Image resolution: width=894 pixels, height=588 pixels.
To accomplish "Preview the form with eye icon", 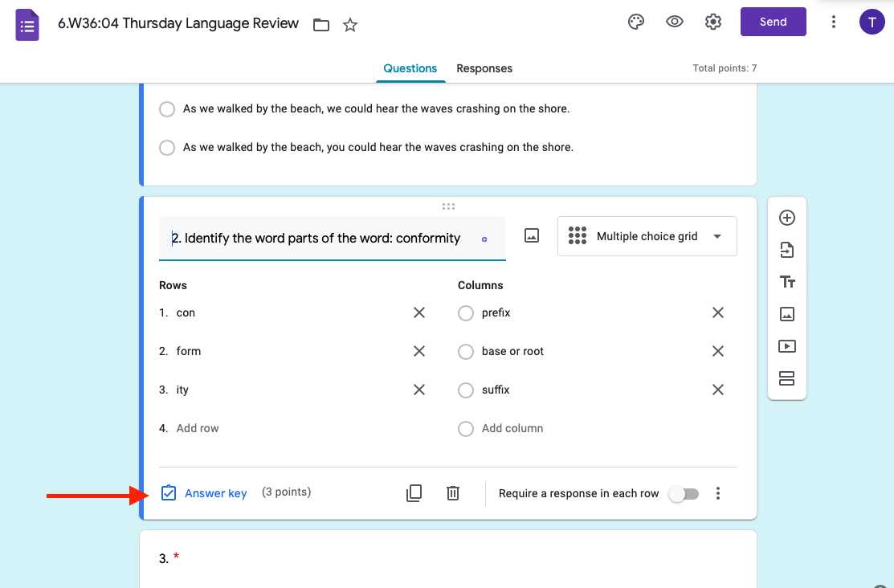I will tap(675, 22).
